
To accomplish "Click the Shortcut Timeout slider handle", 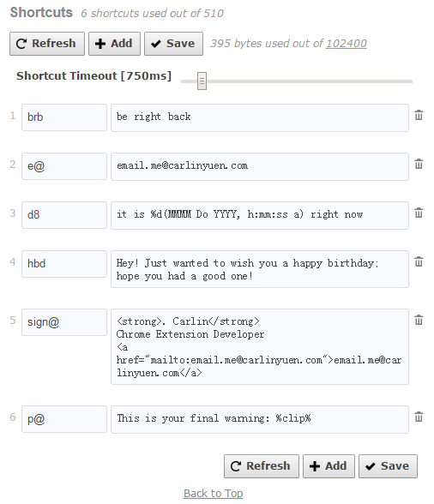I will (202, 81).
